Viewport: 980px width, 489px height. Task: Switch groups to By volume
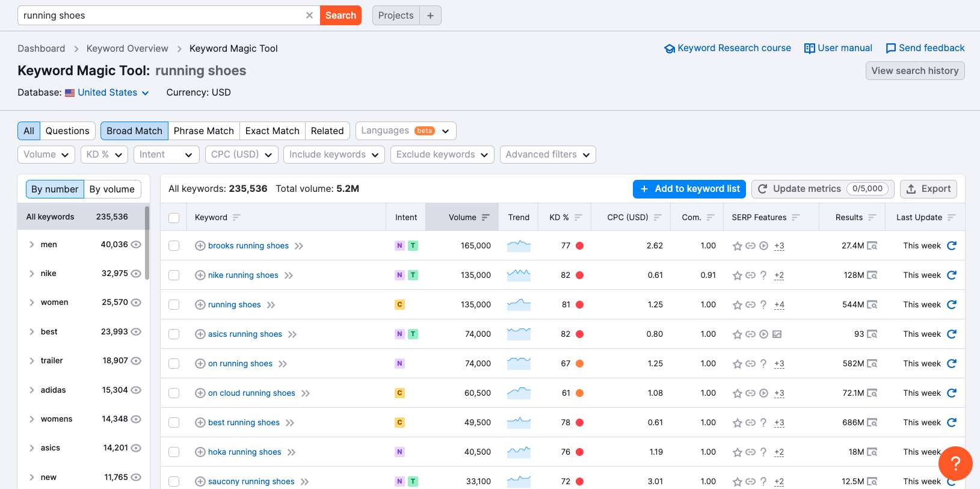pos(112,189)
